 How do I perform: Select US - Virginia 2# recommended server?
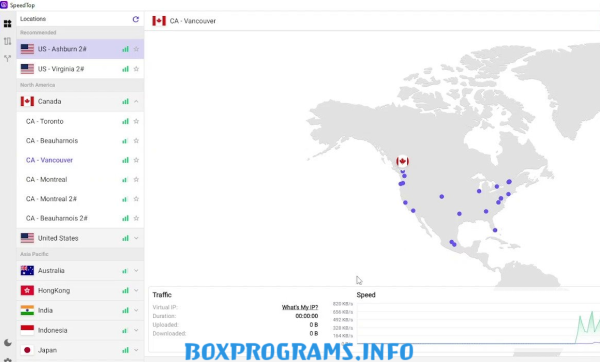(80, 69)
